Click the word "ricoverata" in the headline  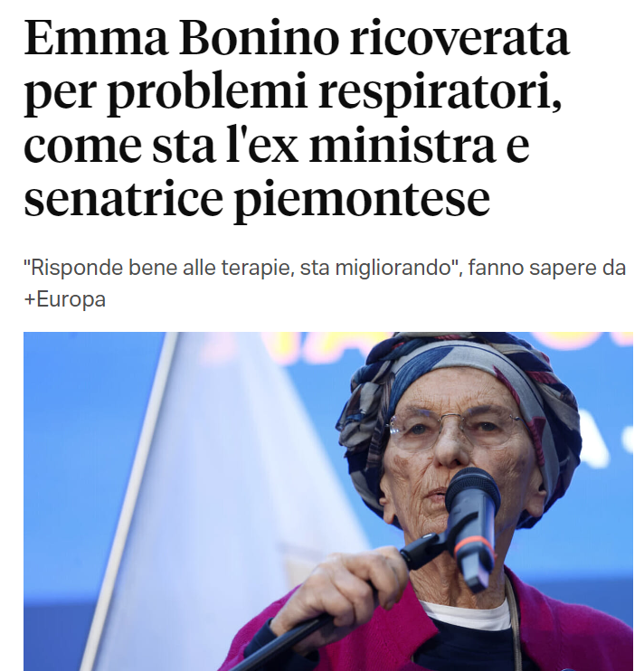pos(459,39)
